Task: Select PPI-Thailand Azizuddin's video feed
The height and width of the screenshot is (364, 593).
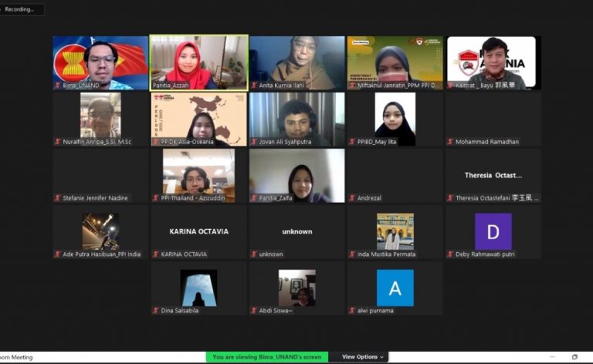Action: pos(198,171)
